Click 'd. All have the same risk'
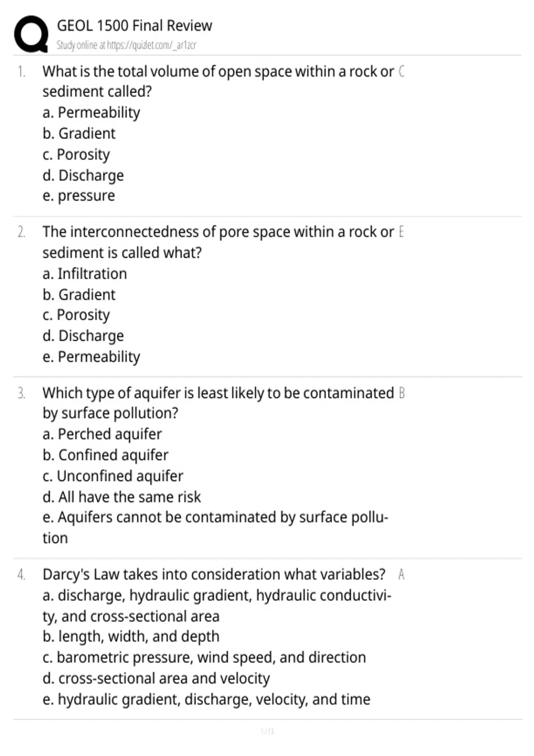 pyautogui.click(x=122, y=497)
